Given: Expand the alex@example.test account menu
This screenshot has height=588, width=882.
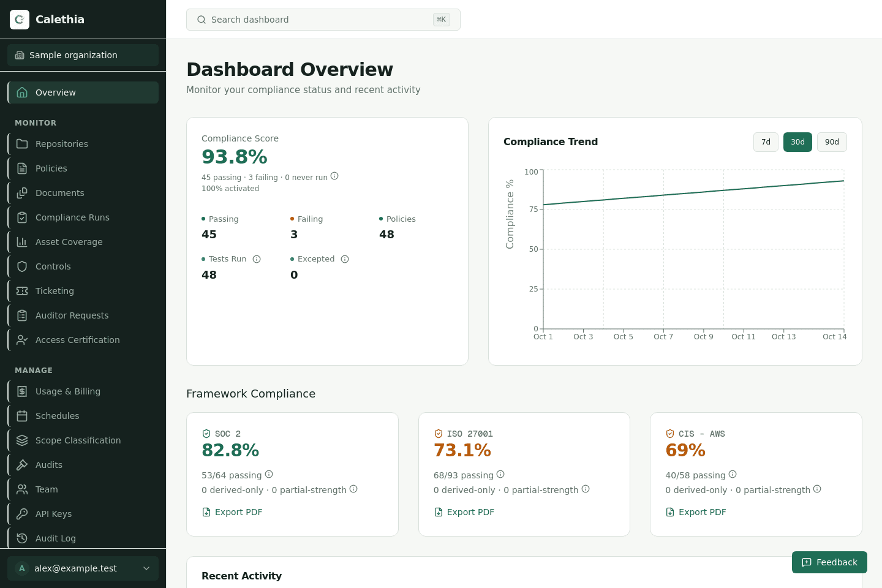Looking at the screenshot, I should (x=83, y=568).
